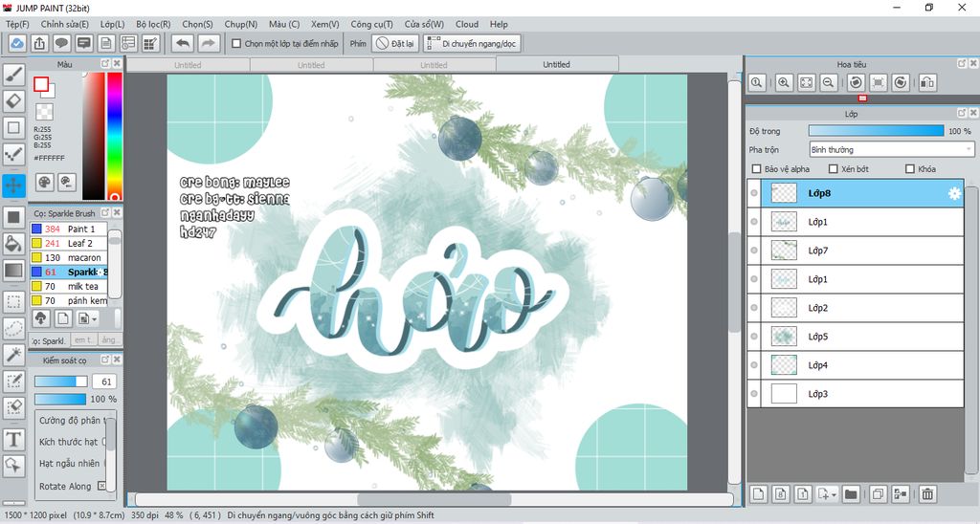Select the Magic Wand tool
This screenshot has width=980, height=524.
pos(13,354)
